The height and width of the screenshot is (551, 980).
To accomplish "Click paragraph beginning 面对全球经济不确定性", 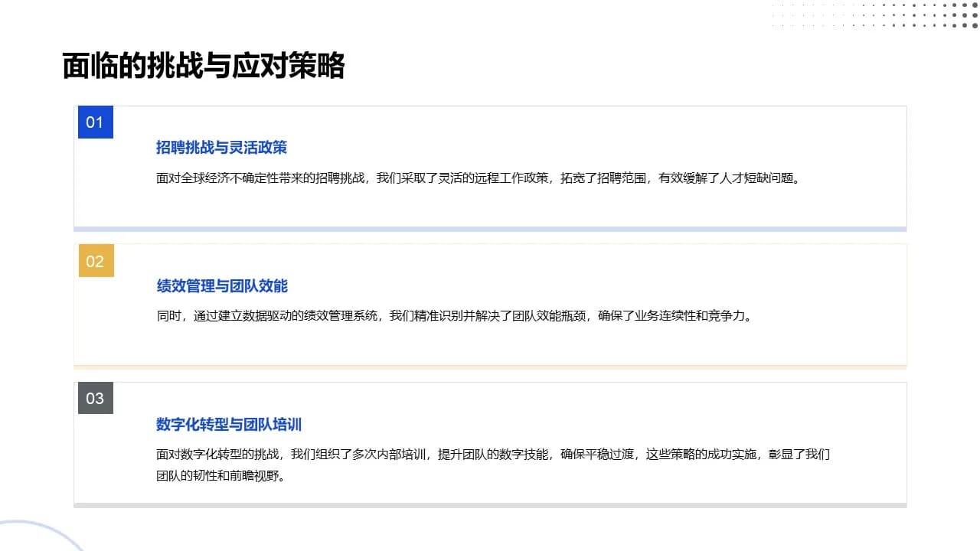I will click(478, 178).
